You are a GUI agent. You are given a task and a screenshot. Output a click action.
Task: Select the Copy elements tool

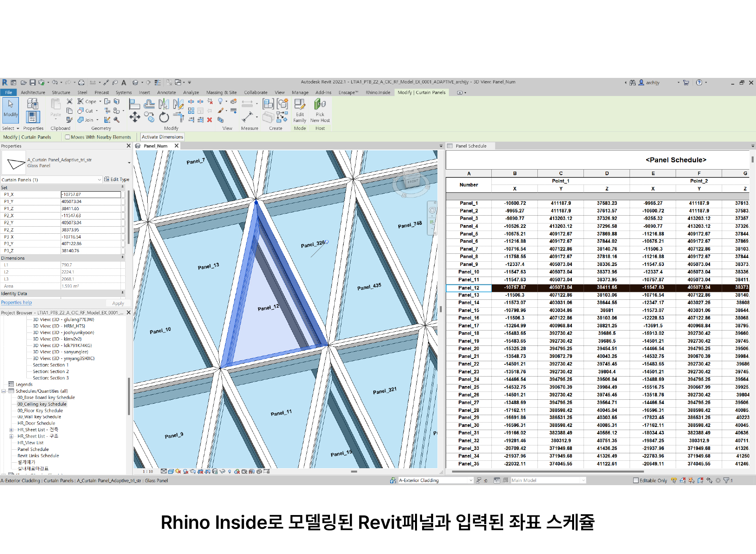coord(149,117)
